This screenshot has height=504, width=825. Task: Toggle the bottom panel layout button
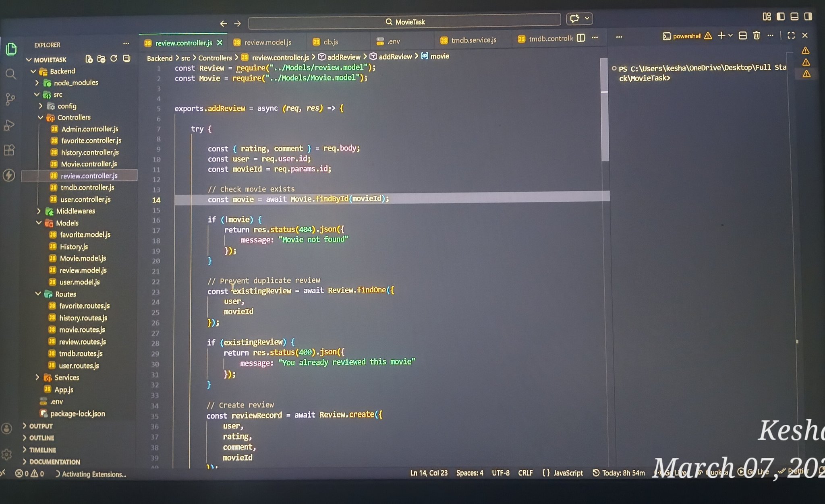pyautogui.click(x=794, y=17)
